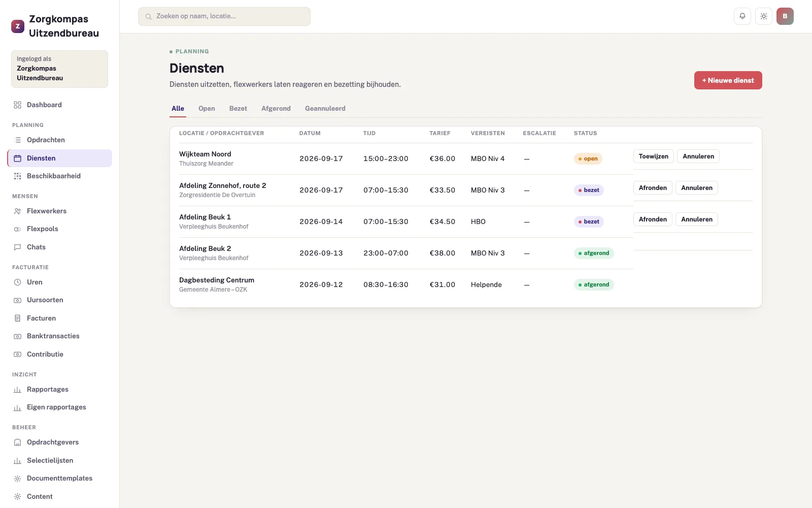Image resolution: width=812 pixels, height=508 pixels.
Task: Open Facturen in the sidebar
Action: [x=60, y=318]
